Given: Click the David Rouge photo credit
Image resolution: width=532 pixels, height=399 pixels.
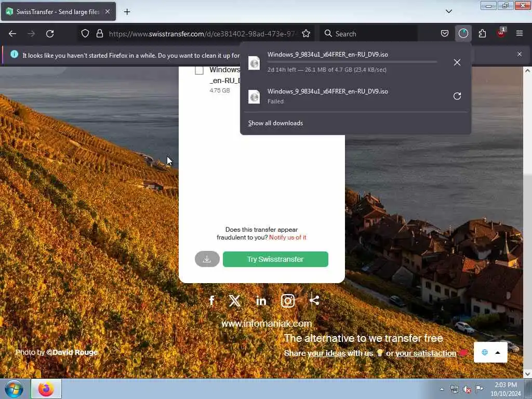Looking at the screenshot, I should [72, 352].
